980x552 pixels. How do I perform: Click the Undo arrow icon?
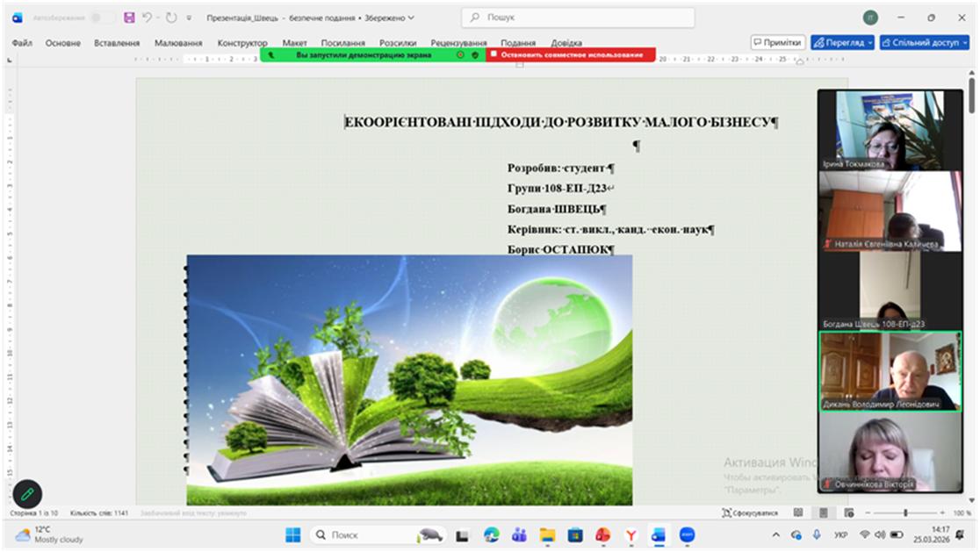(148, 18)
